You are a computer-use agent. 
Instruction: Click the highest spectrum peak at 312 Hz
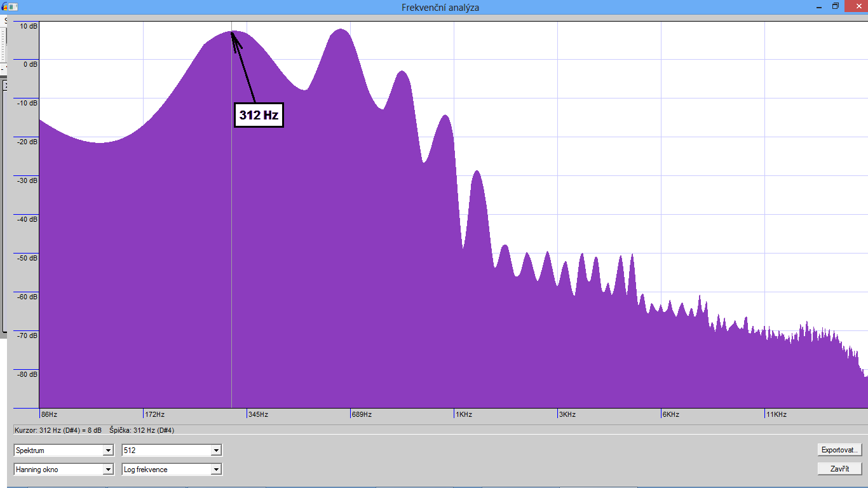pos(231,31)
